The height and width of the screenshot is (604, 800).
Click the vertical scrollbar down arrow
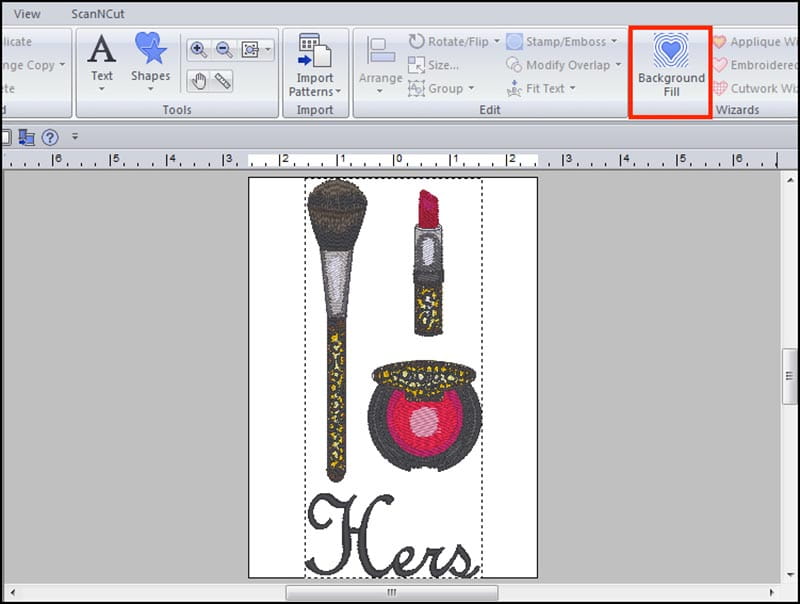coord(790,574)
